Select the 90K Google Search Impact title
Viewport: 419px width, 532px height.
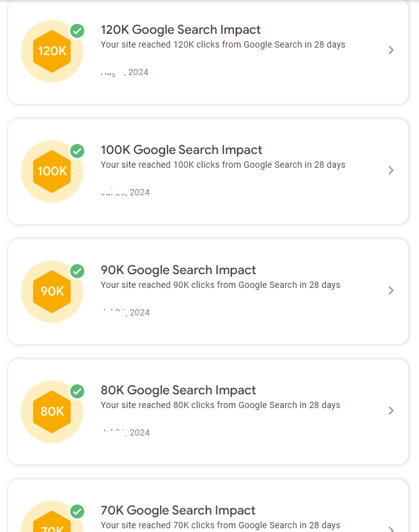[178, 270]
